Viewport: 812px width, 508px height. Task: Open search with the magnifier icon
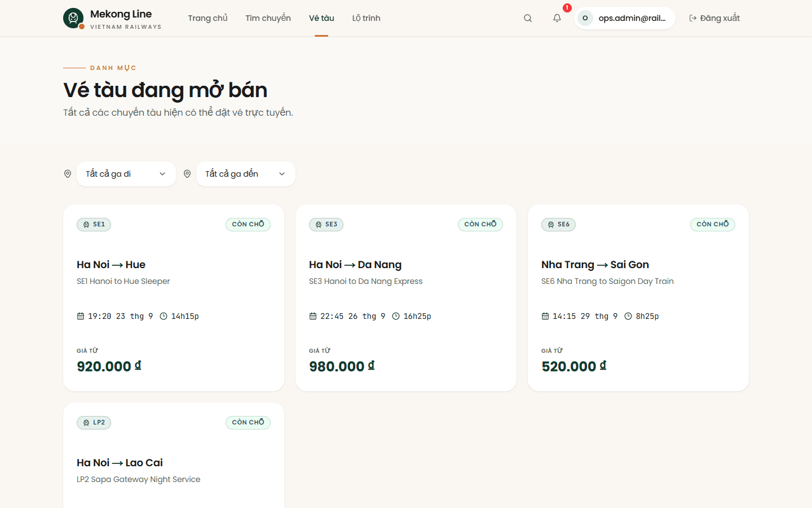[528, 18]
